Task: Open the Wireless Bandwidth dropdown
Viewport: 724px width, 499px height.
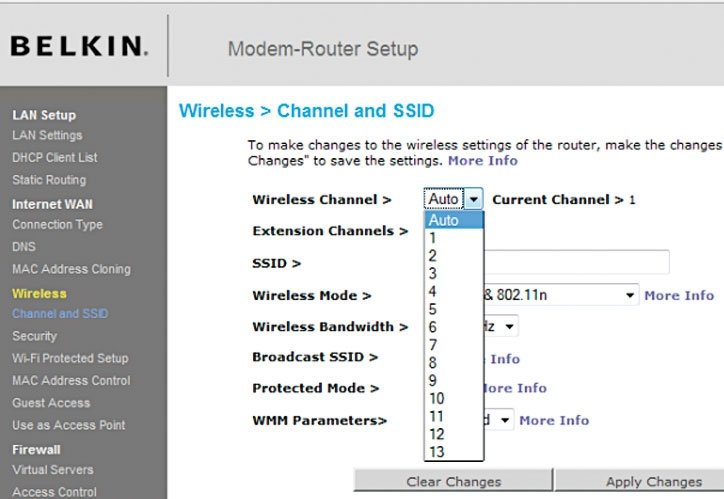Action: (501, 326)
